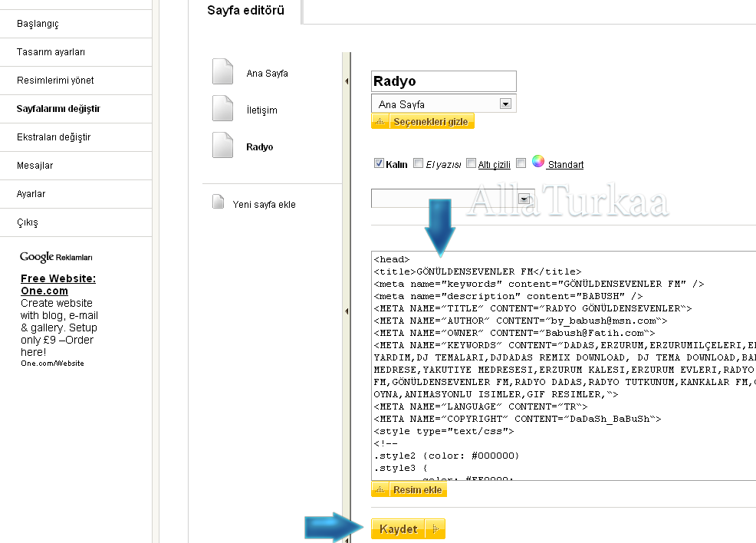Click the arrow icon on the Kaydet button

pyautogui.click(x=435, y=528)
